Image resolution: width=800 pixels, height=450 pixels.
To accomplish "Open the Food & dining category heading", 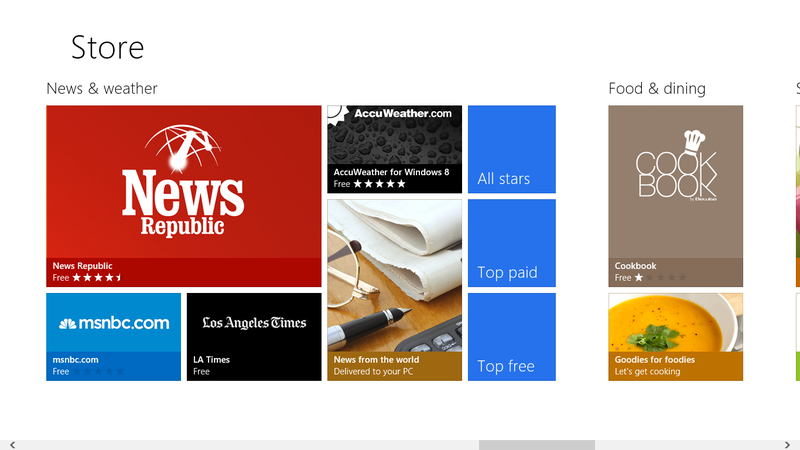I will click(657, 88).
